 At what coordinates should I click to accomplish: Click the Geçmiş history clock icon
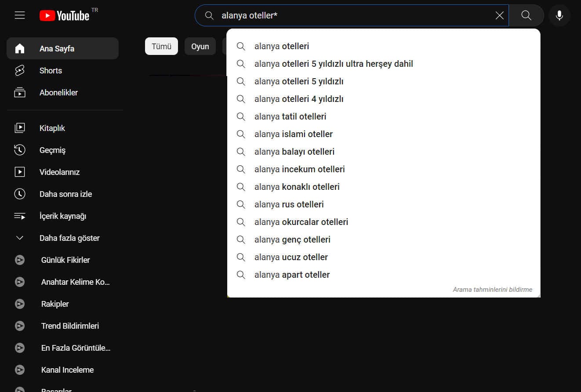pyautogui.click(x=20, y=150)
